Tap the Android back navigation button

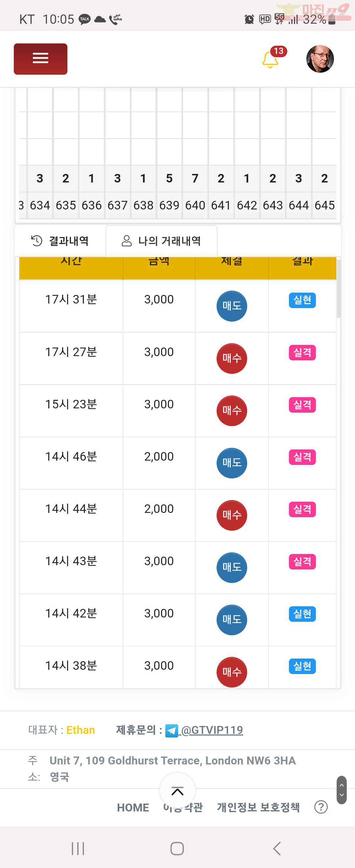(277, 849)
